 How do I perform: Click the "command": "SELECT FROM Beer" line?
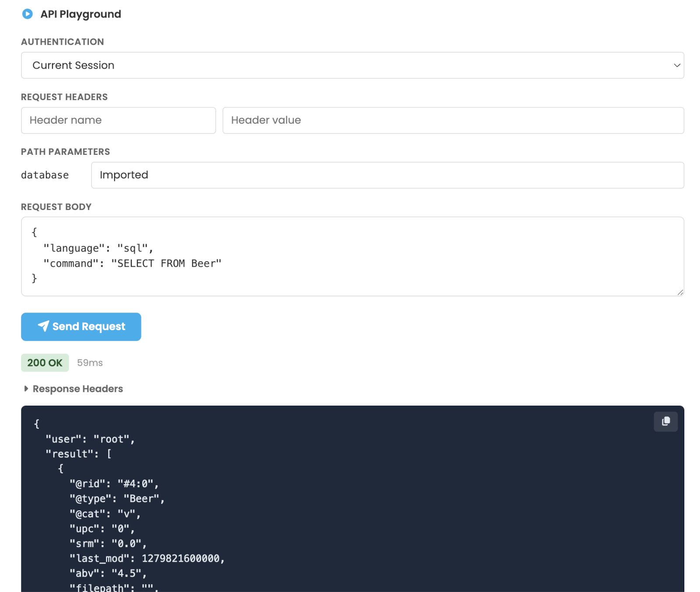[x=133, y=263]
